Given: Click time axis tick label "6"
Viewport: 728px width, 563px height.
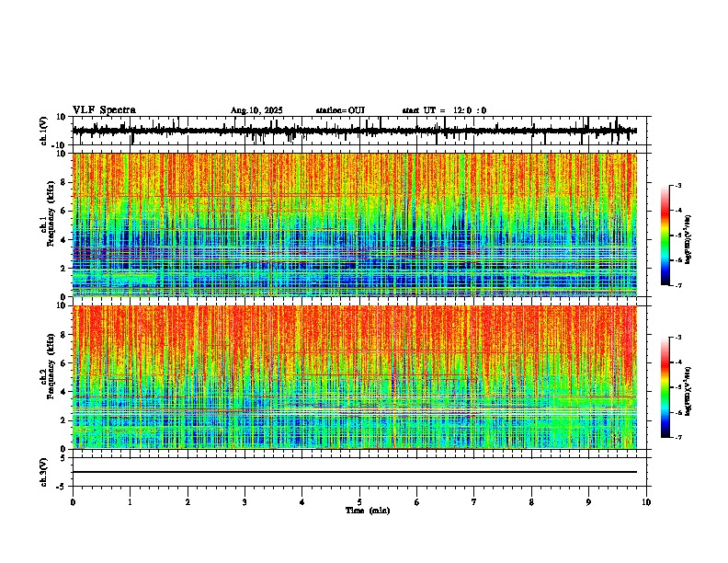Looking at the screenshot, I should pos(417,502).
